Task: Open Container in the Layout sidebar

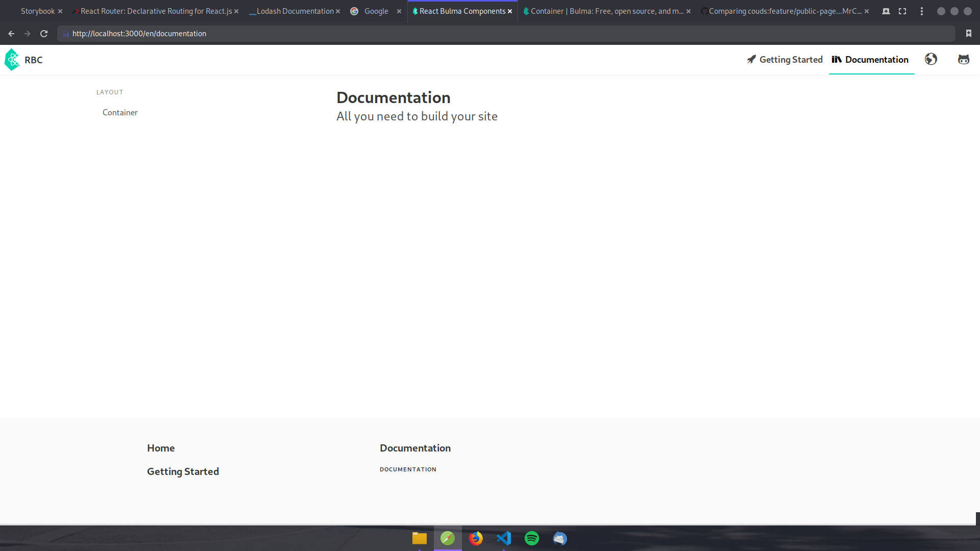Action: tap(120, 112)
